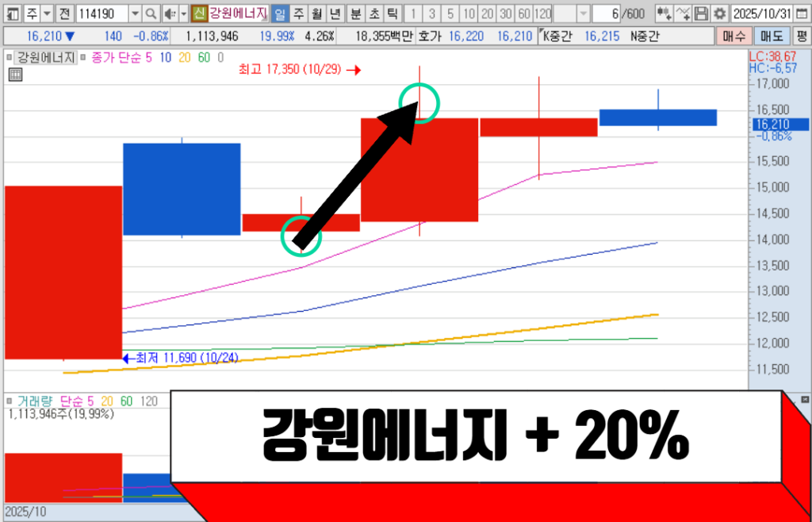This screenshot has width=812, height=522.
Task: Open the chart settings gear icon
Action: [718, 13]
